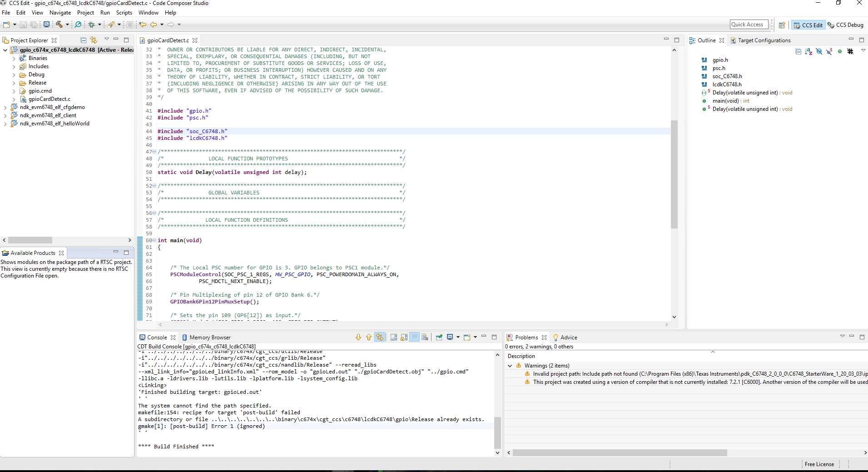The height and width of the screenshot is (472, 868).
Task: Toggle Scroll Lock in the Console toolbar
Action: coord(404,337)
